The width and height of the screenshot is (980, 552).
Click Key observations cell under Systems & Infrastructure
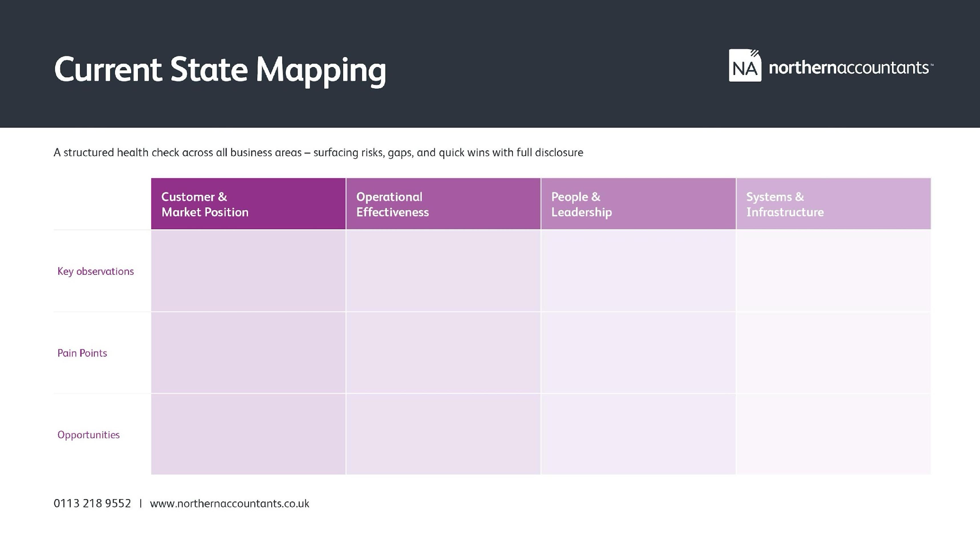click(833, 271)
